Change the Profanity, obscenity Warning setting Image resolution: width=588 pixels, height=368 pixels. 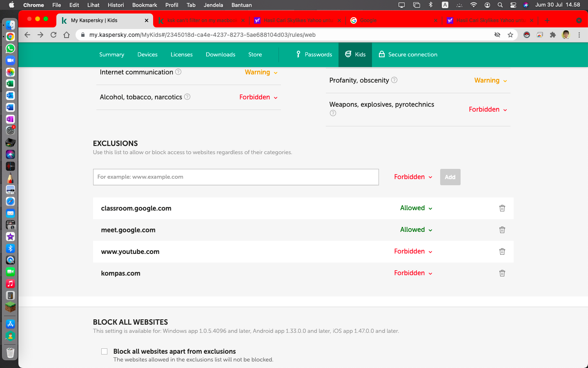tap(491, 81)
